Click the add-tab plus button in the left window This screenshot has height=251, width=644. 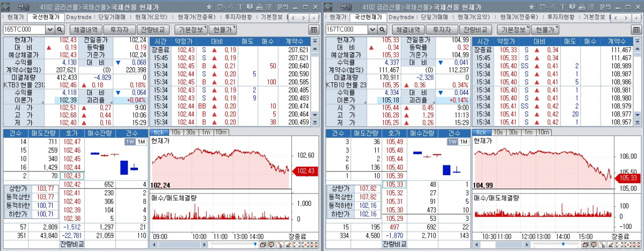pyautogui.click(x=314, y=17)
